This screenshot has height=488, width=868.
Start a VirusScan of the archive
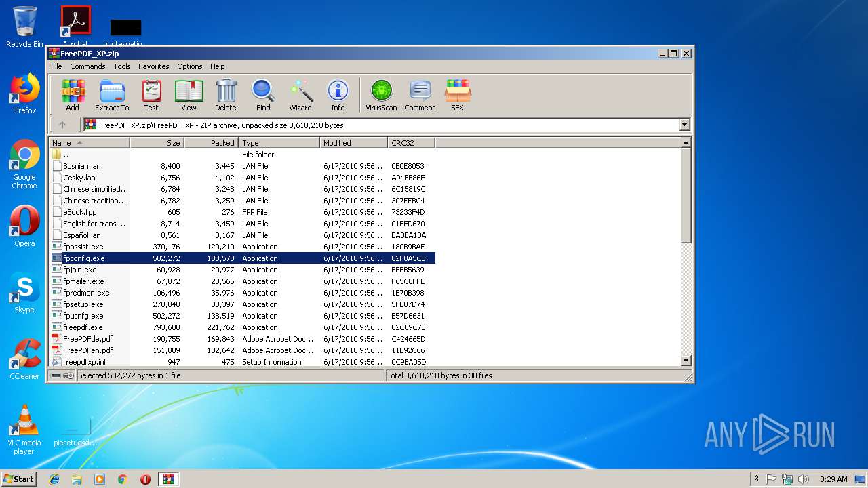[x=381, y=95]
